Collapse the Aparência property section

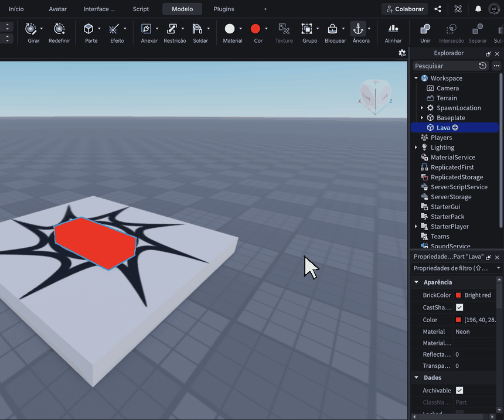417,282
